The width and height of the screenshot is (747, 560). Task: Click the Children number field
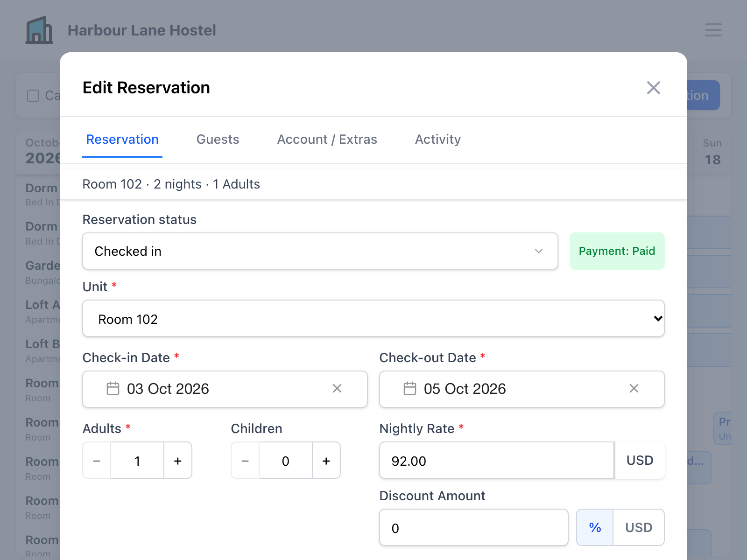(x=286, y=461)
